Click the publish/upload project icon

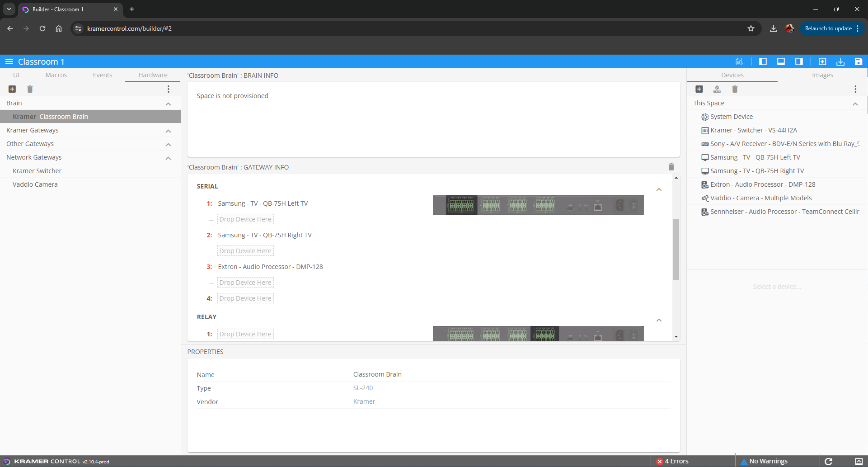[x=822, y=61]
